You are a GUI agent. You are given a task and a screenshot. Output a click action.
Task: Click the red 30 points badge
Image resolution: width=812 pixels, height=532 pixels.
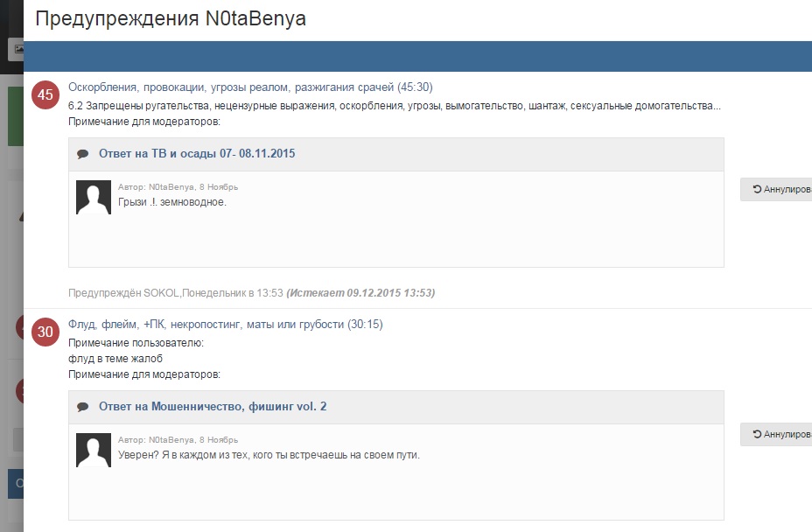45,332
